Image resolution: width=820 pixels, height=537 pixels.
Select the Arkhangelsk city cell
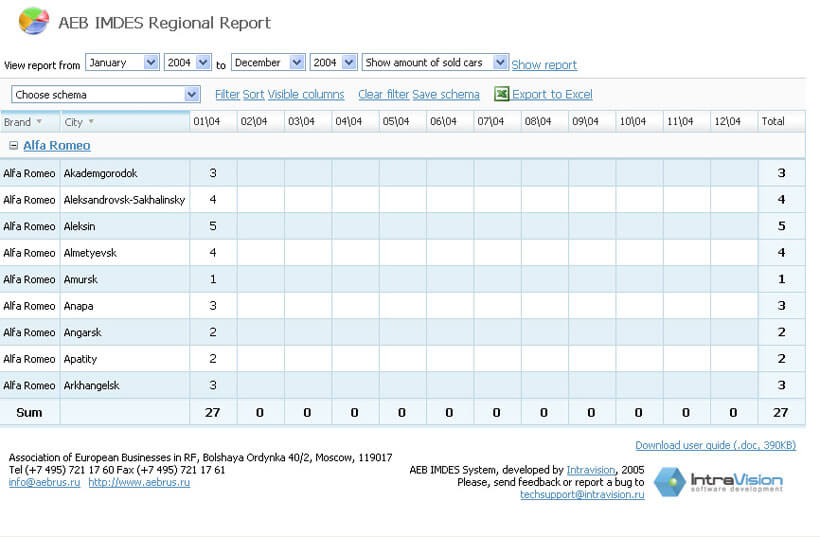coord(124,385)
